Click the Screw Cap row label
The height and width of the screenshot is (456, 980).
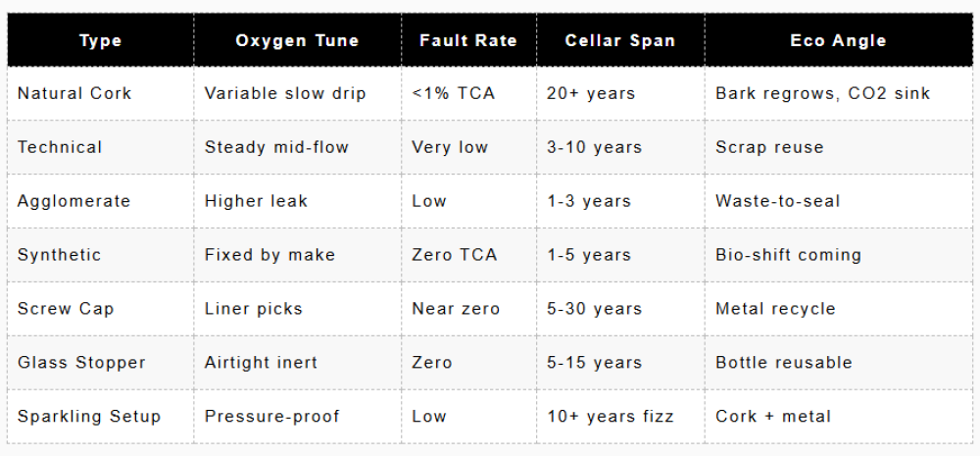(x=66, y=309)
